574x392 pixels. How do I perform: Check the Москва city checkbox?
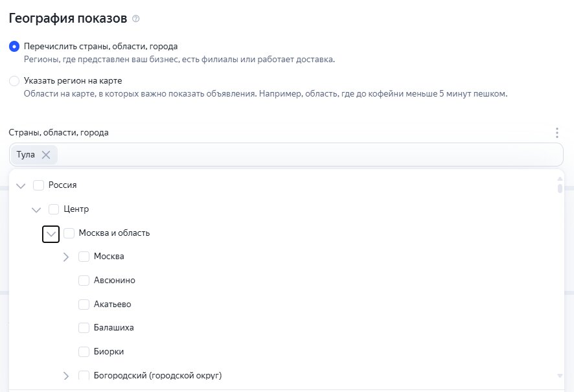tap(84, 257)
